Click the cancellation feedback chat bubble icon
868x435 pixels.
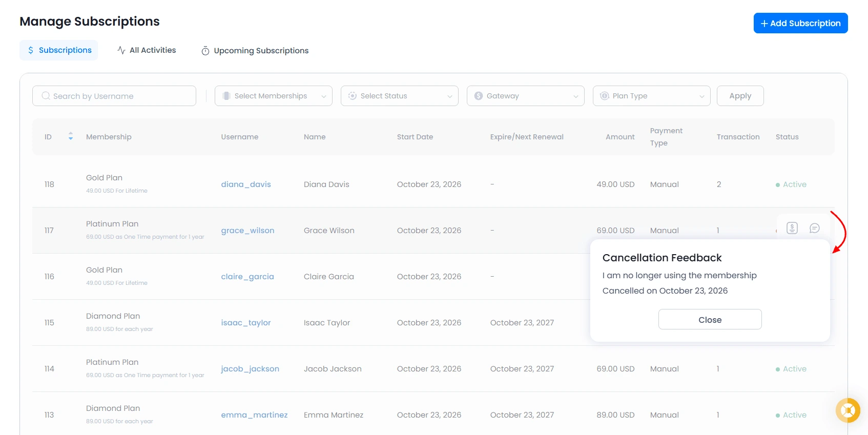815,228
